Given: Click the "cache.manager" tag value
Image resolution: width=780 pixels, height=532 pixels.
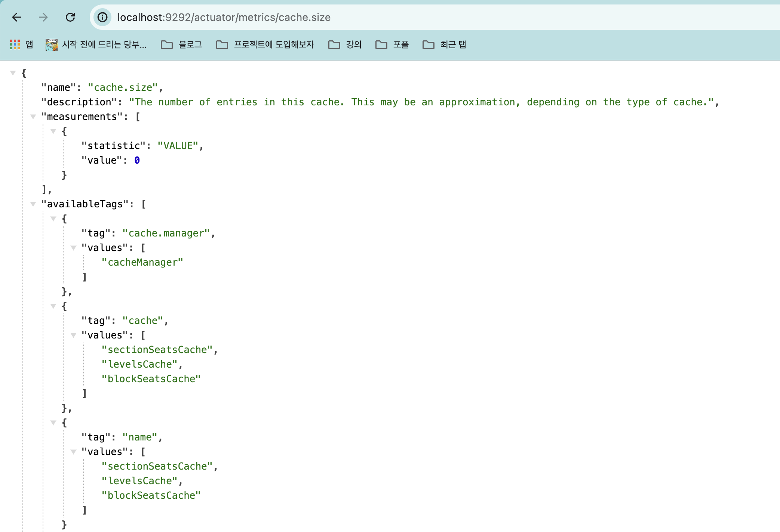Looking at the screenshot, I should pos(166,233).
